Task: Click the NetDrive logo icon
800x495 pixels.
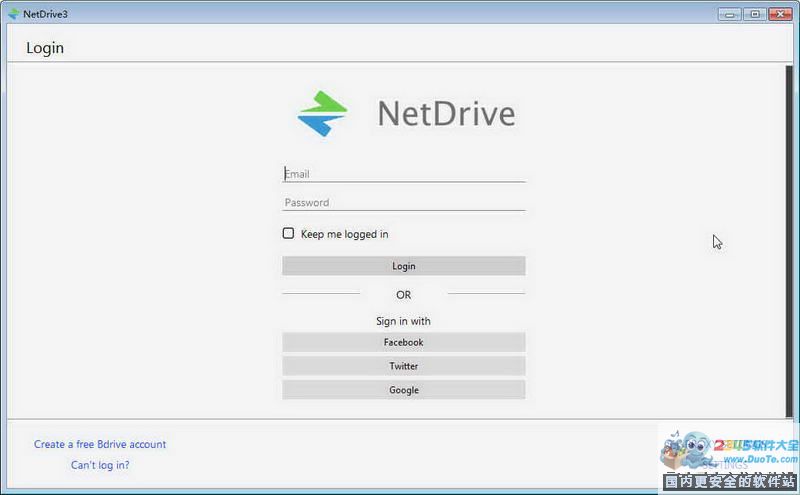Action: pos(322,113)
